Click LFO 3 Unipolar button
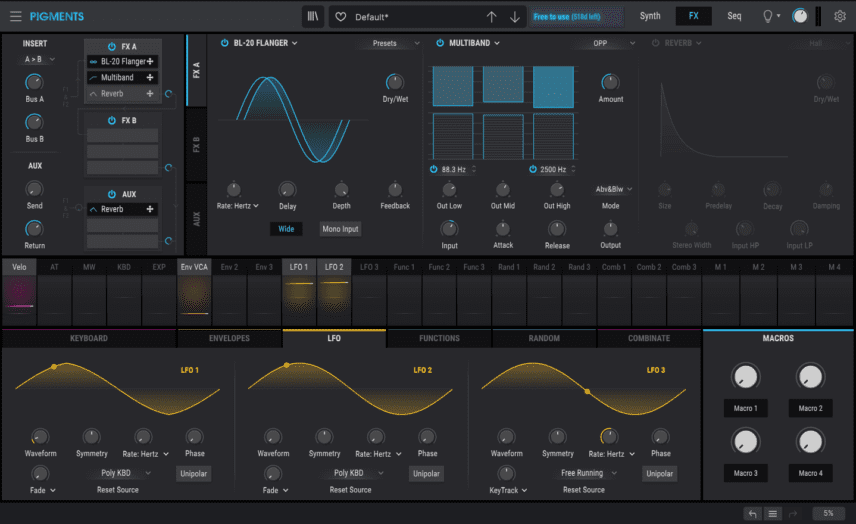 click(x=659, y=473)
